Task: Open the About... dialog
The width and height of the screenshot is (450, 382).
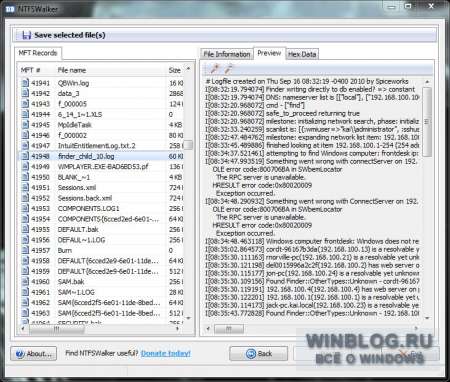Action: 33,354
